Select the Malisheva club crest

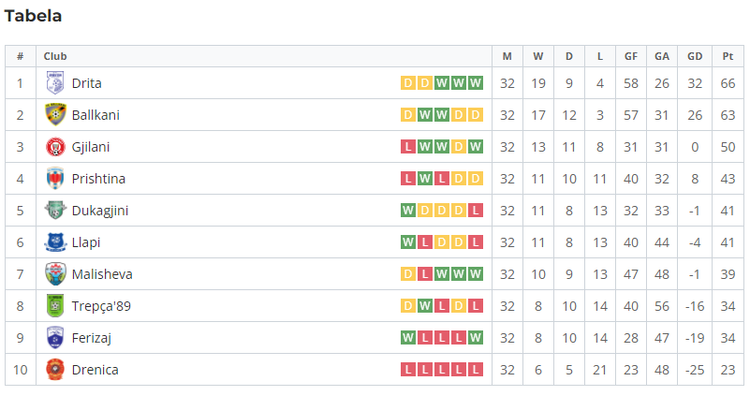coord(55,274)
